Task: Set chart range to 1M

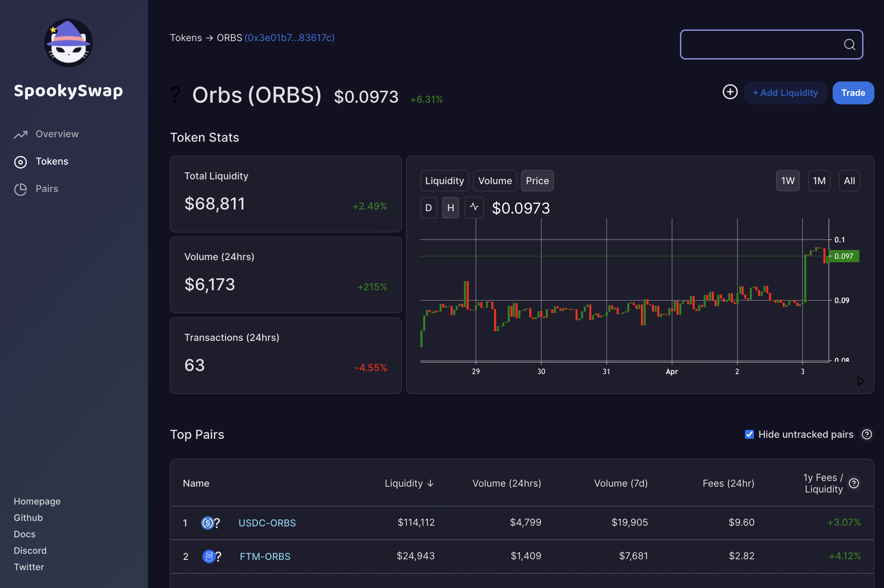Action: pos(819,181)
